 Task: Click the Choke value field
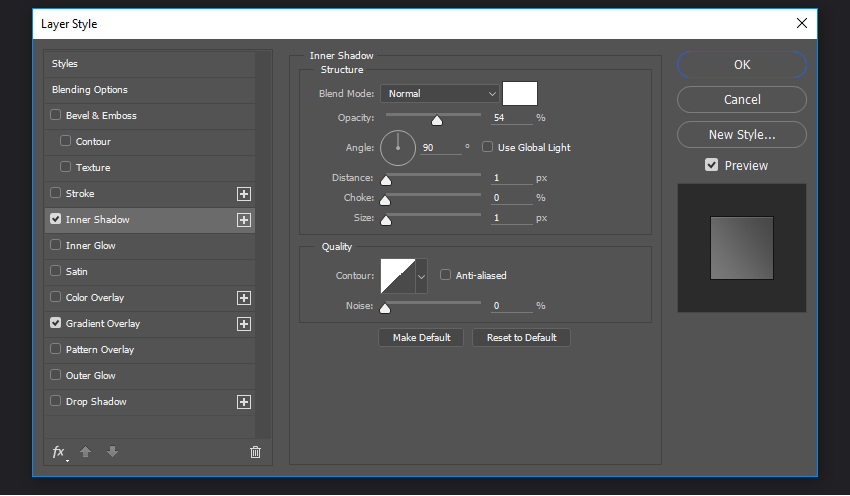512,198
